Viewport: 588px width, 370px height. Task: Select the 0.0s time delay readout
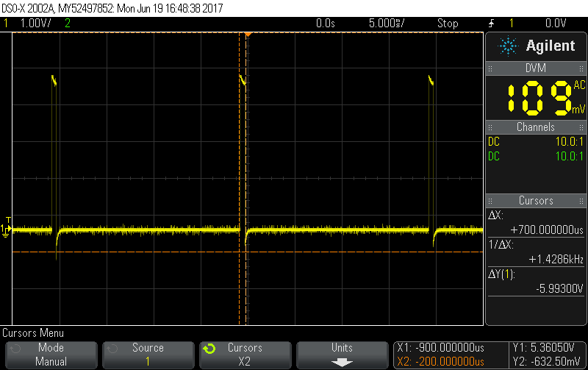[x=325, y=24]
